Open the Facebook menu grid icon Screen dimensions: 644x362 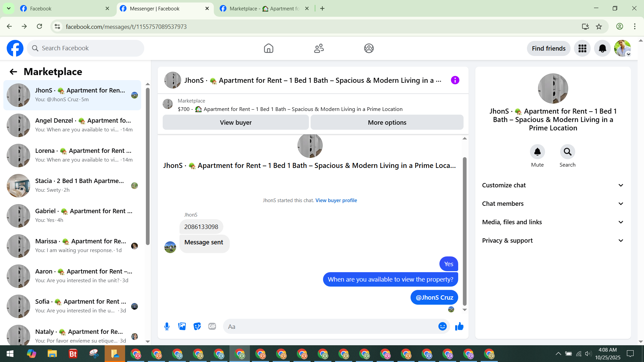pos(582,49)
